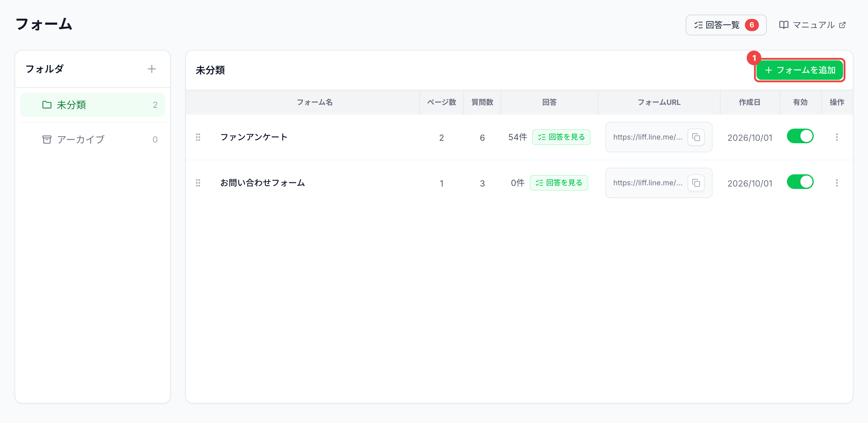The image size is (868, 423).
Task: Click the フォームを追加 button
Action: pyautogui.click(x=800, y=70)
